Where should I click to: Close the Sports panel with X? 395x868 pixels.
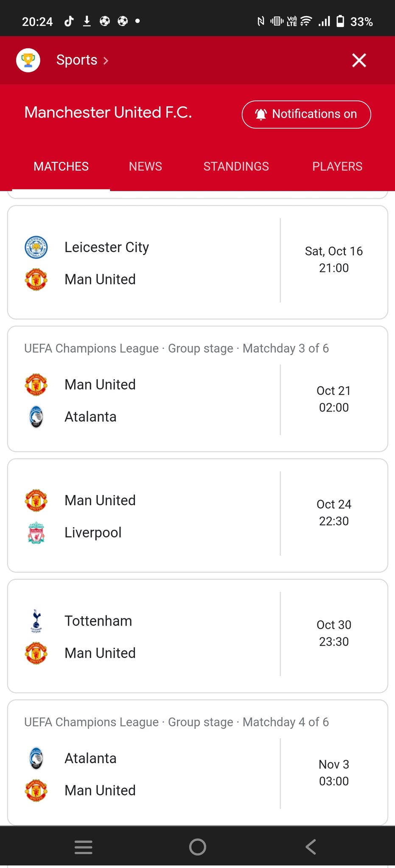359,60
